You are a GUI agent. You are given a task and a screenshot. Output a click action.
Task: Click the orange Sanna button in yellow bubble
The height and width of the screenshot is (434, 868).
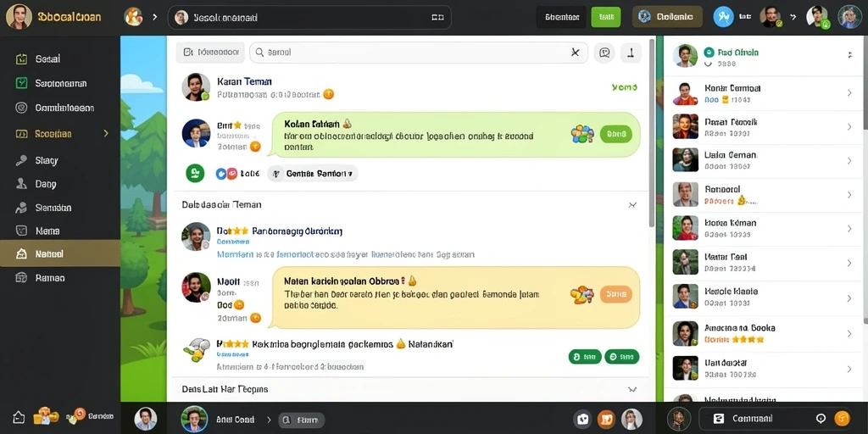click(x=615, y=294)
